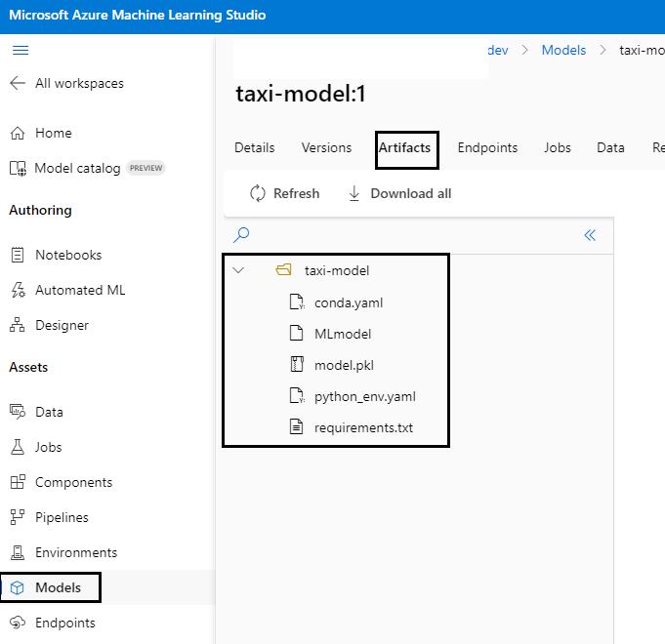This screenshot has width=665, height=644.
Task: Open the hamburger navigation menu
Action: pyautogui.click(x=21, y=51)
